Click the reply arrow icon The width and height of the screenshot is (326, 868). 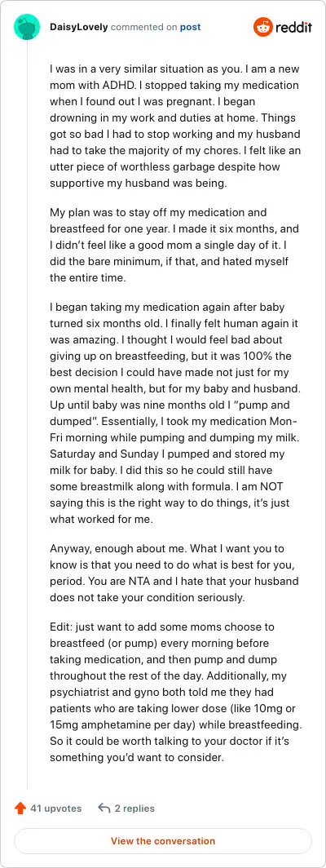[104, 808]
